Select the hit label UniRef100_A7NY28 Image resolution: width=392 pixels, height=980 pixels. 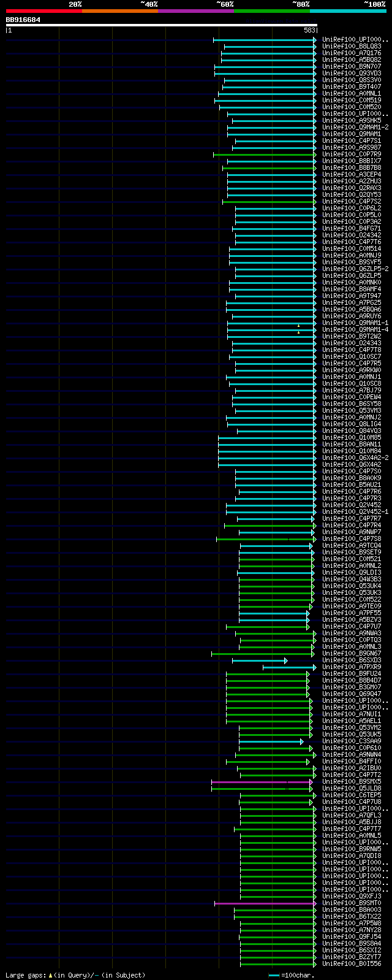[352, 930]
